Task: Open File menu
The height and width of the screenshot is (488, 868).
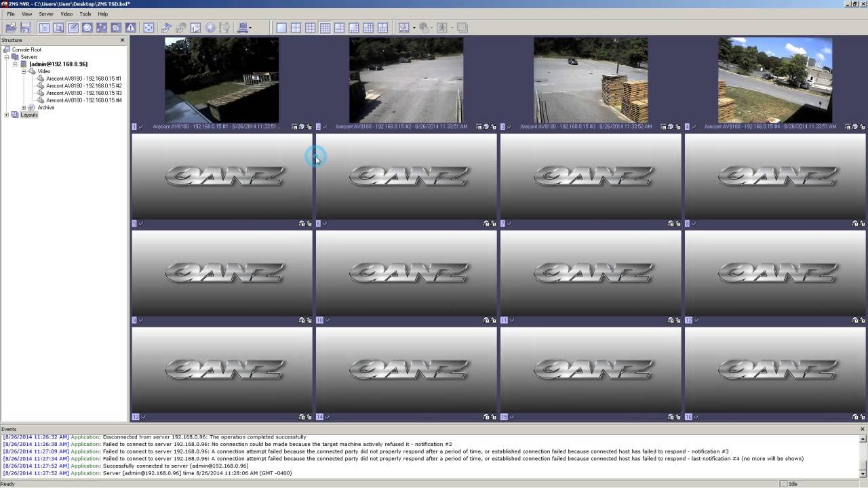Action: (11, 14)
